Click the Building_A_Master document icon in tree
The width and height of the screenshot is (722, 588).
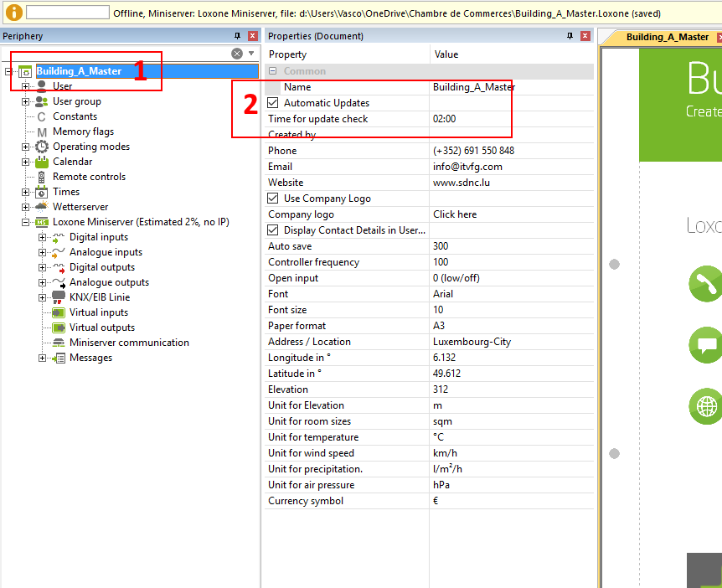[25, 71]
